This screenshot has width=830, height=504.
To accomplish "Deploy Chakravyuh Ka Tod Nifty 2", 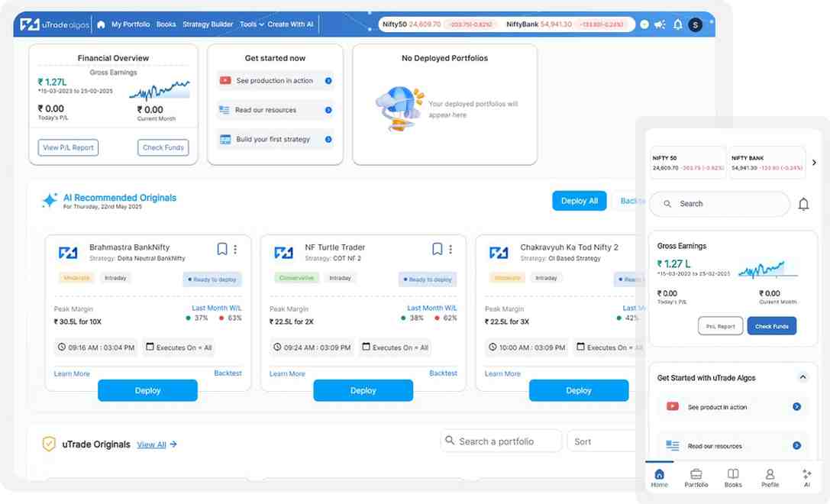I will (579, 391).
